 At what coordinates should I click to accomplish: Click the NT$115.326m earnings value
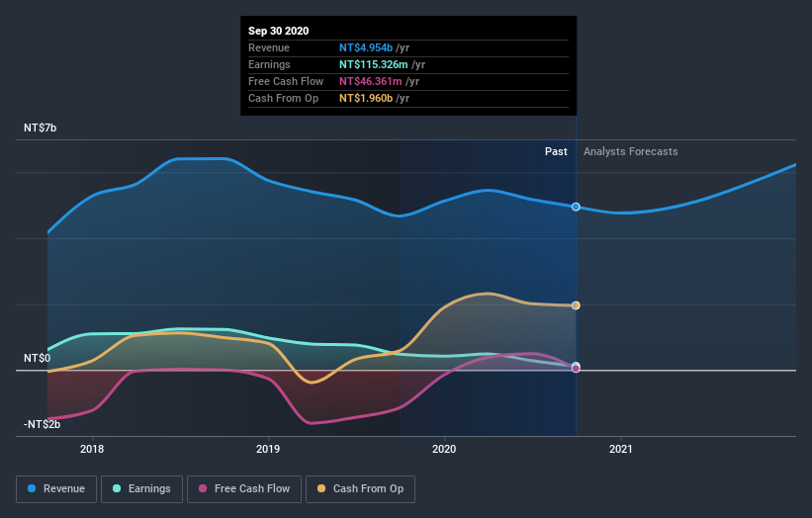click(374, 64)
